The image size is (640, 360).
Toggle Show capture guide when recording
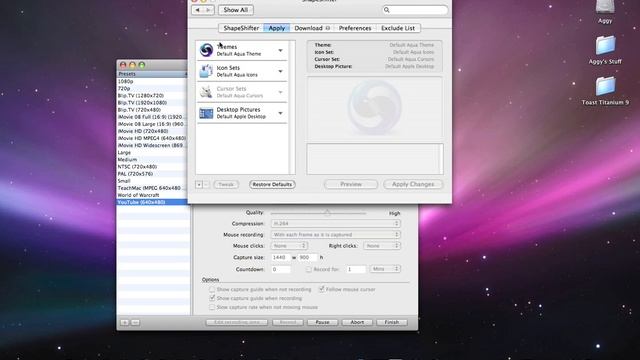tap(212, 298)
